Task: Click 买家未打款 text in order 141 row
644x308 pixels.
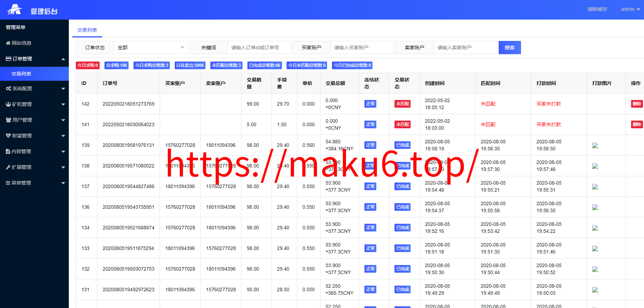Action: [x=549, y=124]
